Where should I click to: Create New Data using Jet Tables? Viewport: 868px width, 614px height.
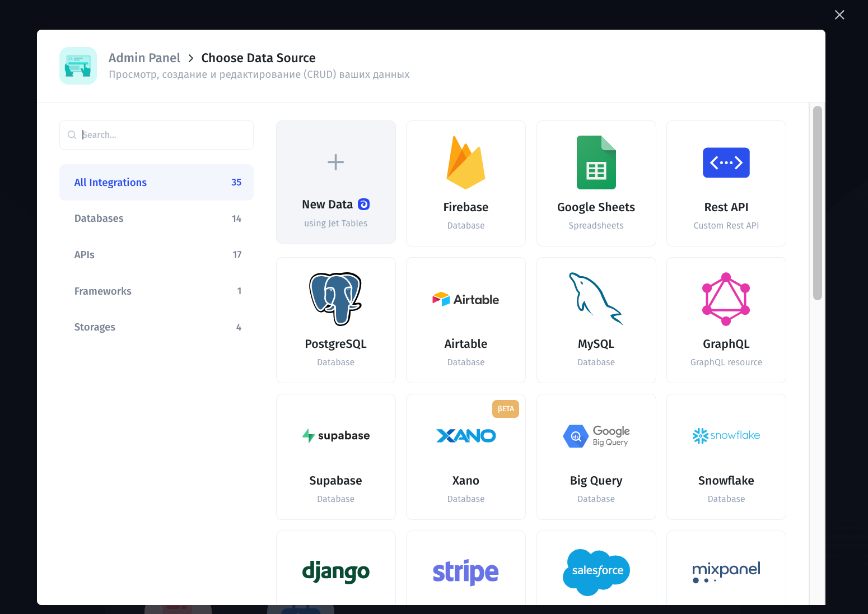point(335,182)
